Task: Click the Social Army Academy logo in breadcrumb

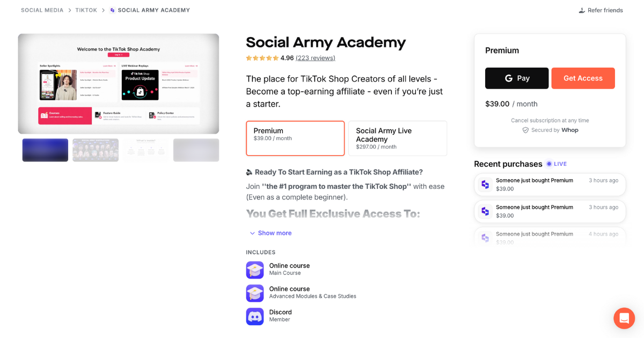Action: click(111, 10)
